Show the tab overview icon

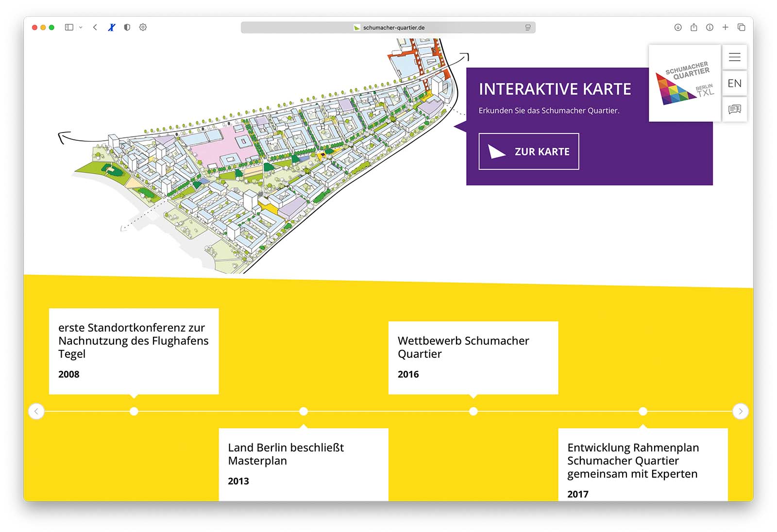[741, 28]
